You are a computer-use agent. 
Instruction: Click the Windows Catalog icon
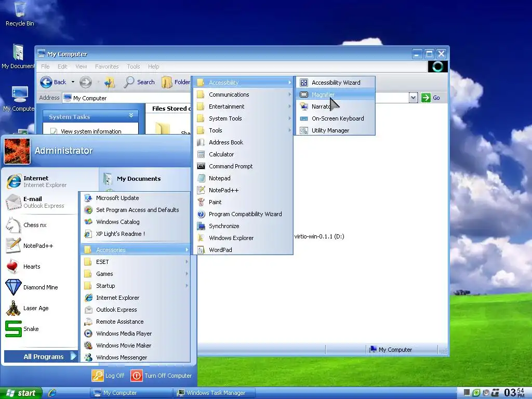coord(88,222)
